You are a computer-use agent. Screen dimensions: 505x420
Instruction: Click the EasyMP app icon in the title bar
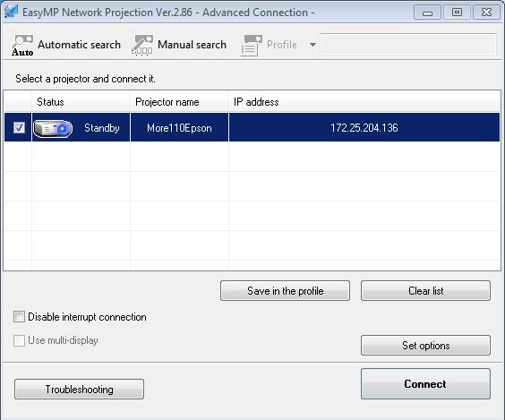pyautogui.click(x=11, y=12)
